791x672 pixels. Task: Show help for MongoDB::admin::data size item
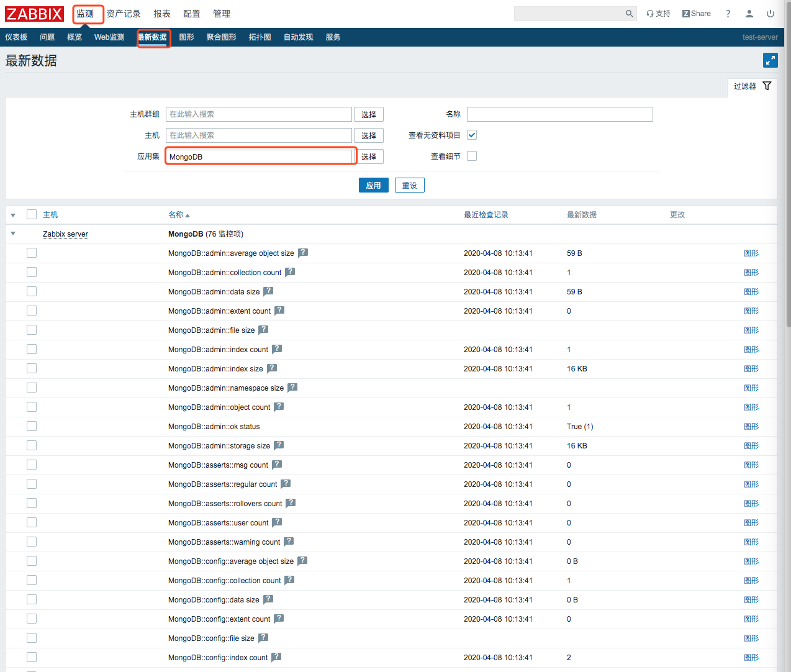[268, 291]
